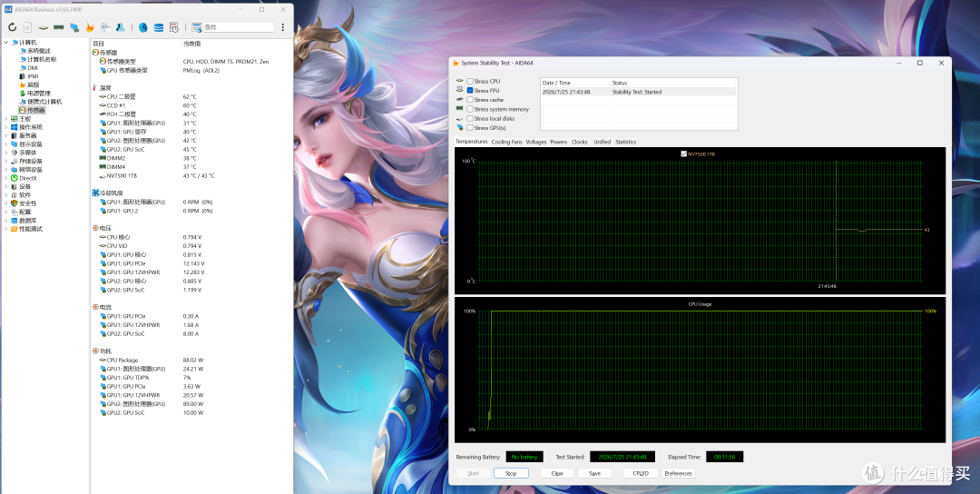Enable the Stress cache checkbox

pyautogui.click(x=470, y=100)
